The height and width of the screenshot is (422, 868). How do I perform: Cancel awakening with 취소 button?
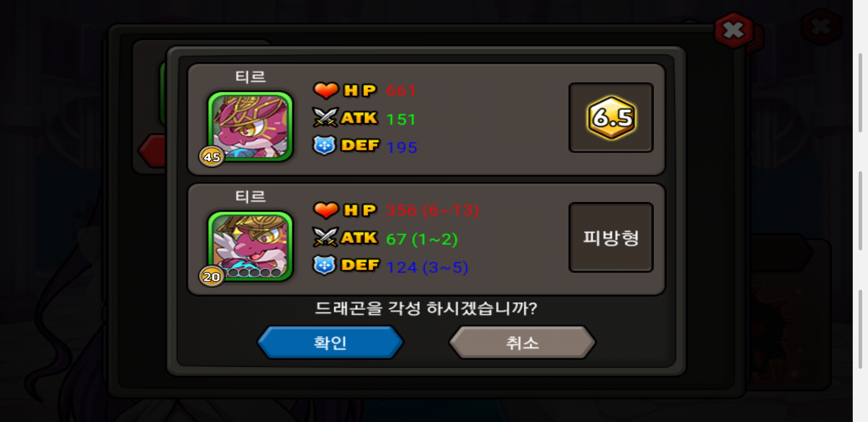tap(522, 343)
